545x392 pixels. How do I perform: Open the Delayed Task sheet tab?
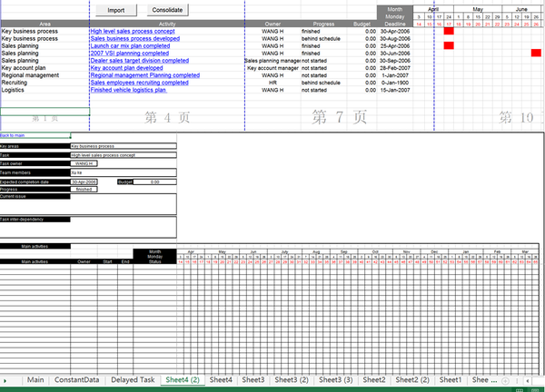(x=133, y=380)
